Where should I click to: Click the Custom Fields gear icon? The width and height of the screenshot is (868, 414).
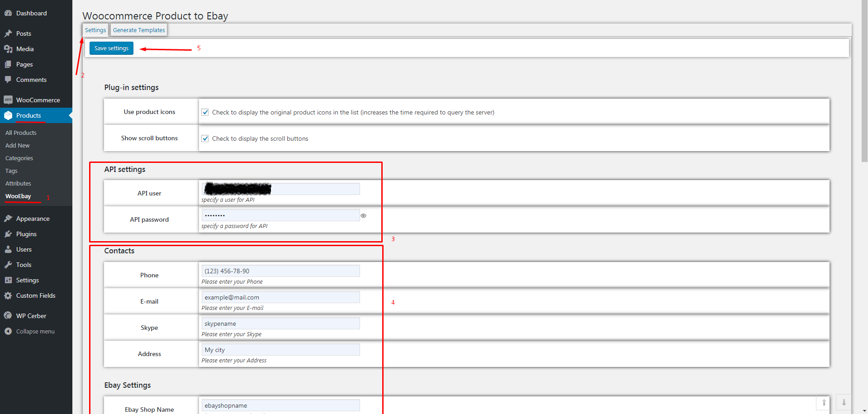[x=8, y=295]
